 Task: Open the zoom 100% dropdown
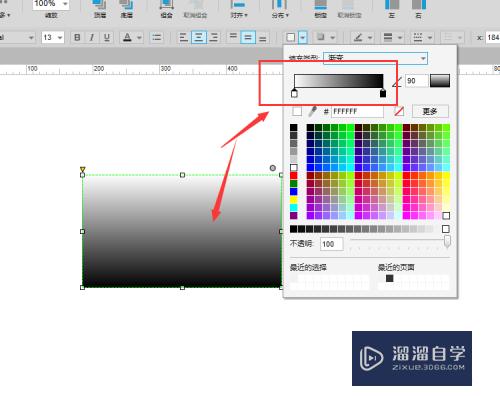point(51,4)
